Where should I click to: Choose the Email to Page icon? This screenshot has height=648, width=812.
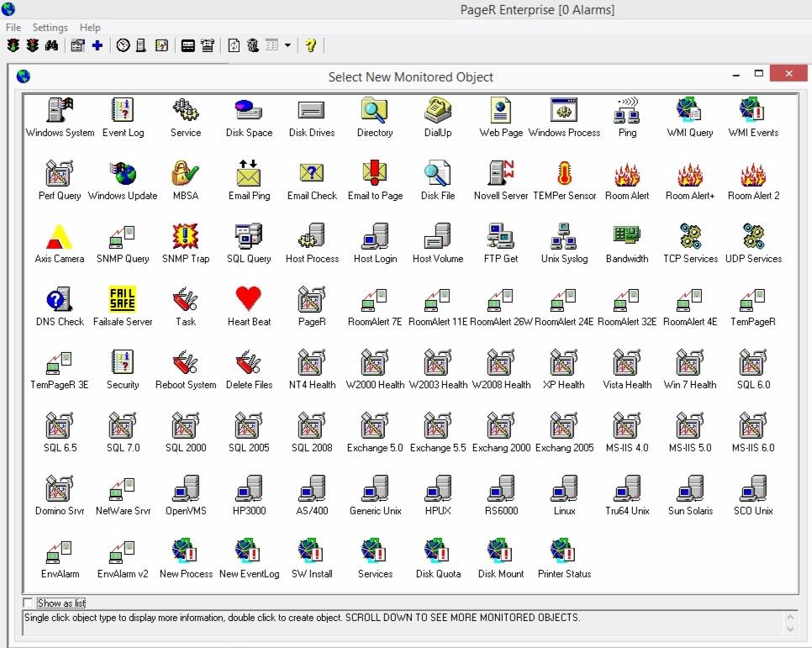[x=375, y=173]
